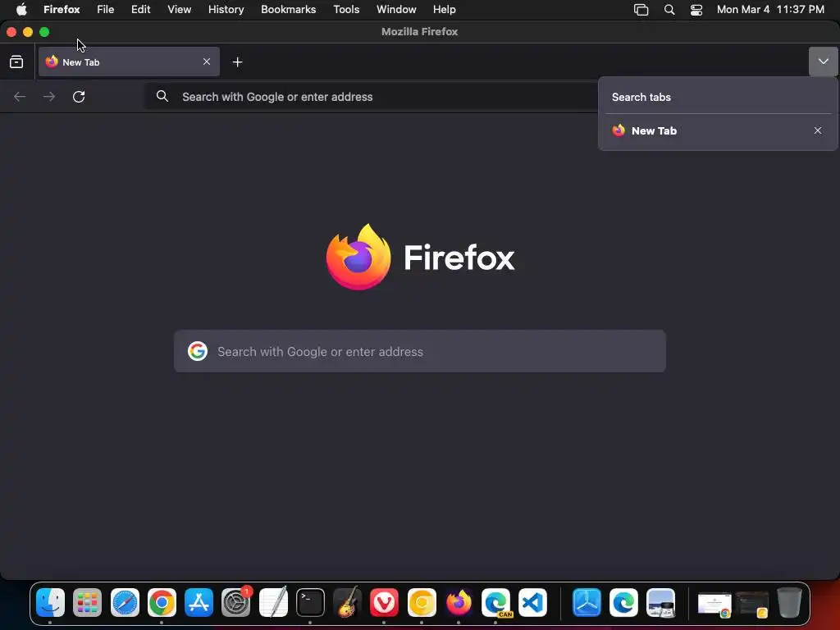Click the Stage Manager windows icon in menu bar
The width and height of the screenshot is (840, 630).
[x=641, y=10]
